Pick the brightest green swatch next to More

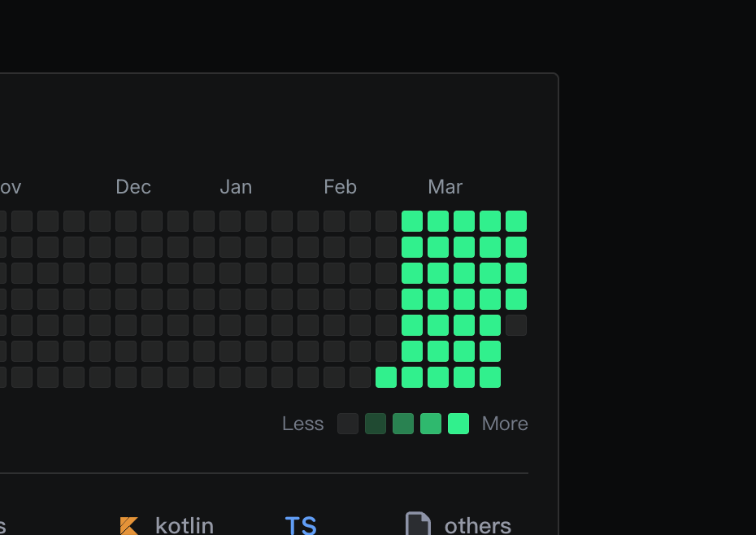click(458, 424)
